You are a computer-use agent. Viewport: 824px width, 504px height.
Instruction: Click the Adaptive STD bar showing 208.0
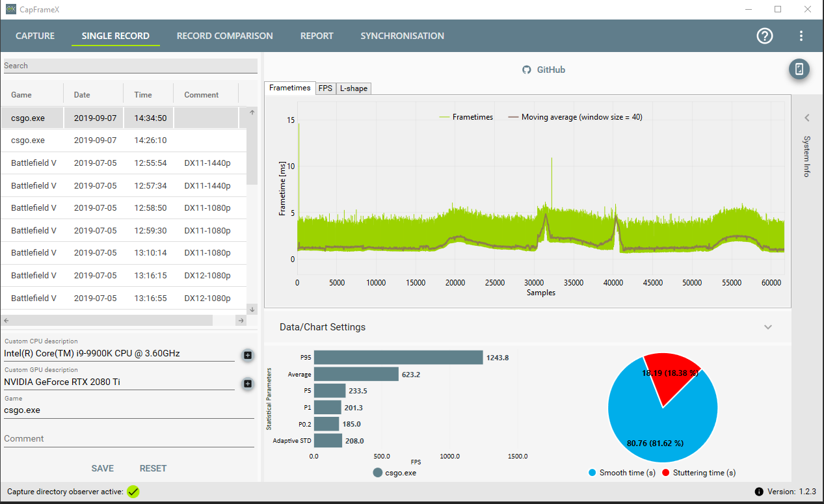[328, 441]
